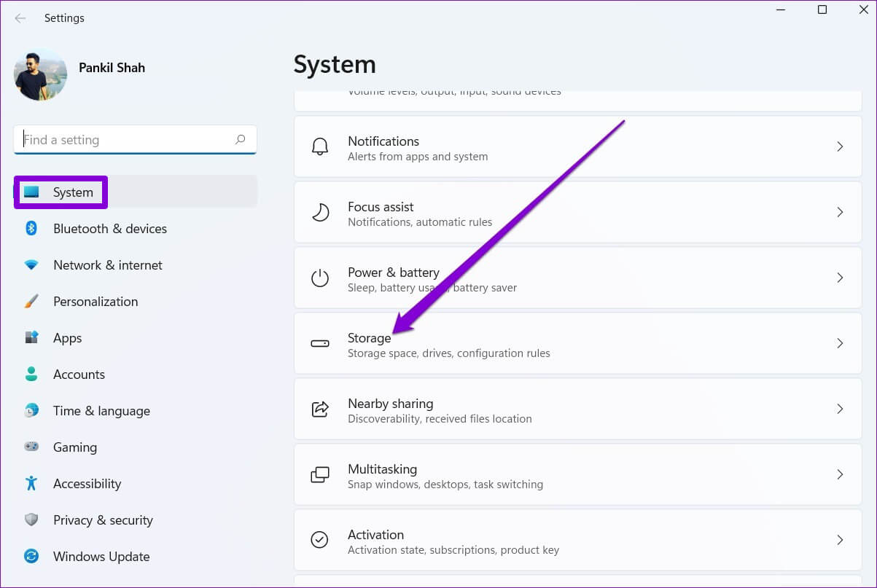877x588 pixels.
Task: Select the Privacy shield icon
Action: point(31,520)
